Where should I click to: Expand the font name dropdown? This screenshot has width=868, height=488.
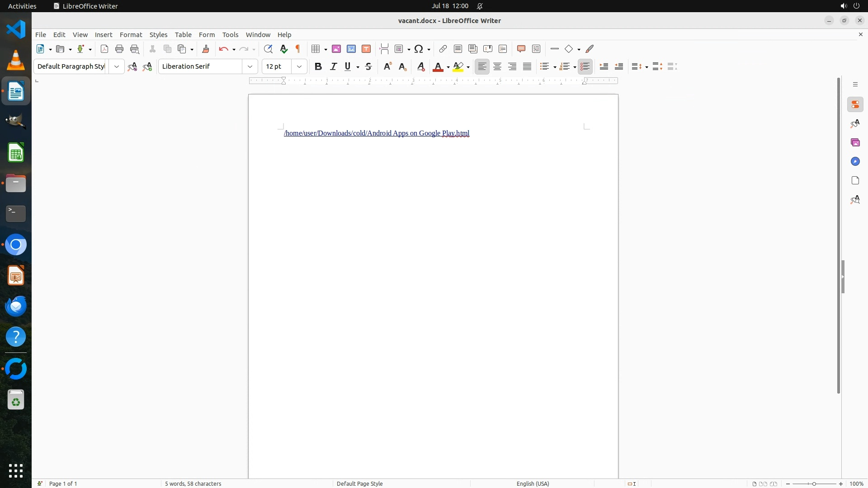click(250, 66)
